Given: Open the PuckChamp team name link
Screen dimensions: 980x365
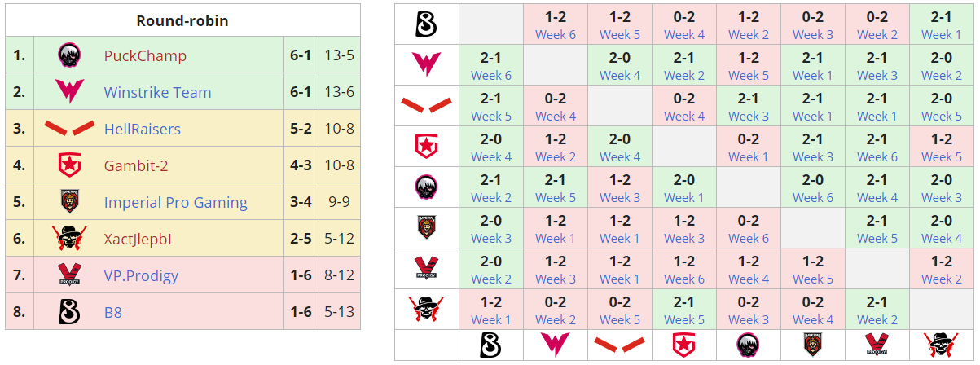Looking at the screenshot, I should (x=145, y=56).
